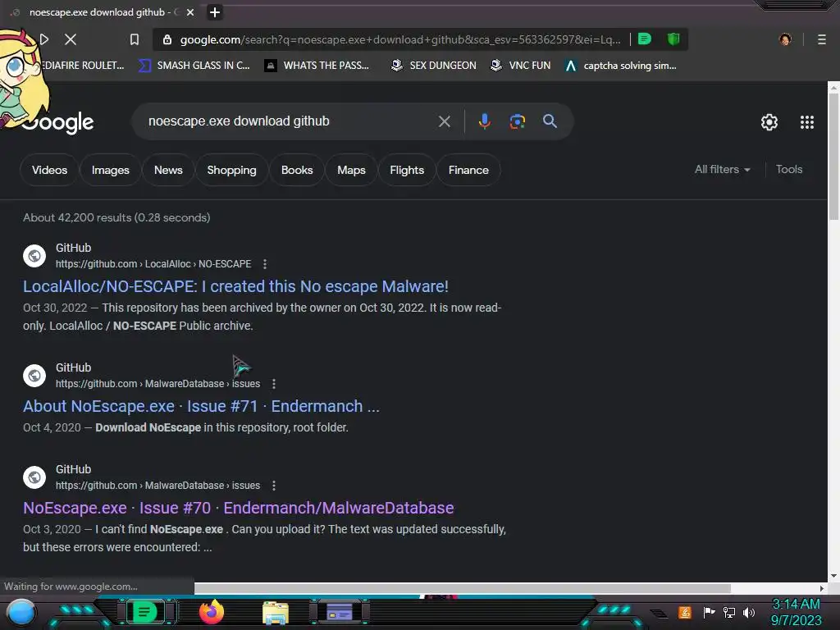Open the Google apps grid

coord(807,122)
